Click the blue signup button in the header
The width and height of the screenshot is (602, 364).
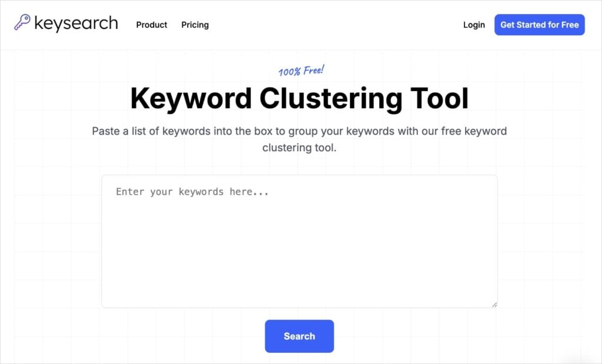tap(539, 25)
